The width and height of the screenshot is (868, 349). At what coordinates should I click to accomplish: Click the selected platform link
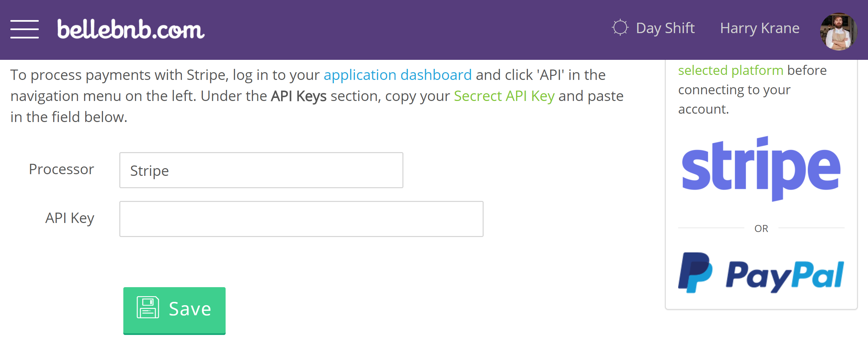731,71
